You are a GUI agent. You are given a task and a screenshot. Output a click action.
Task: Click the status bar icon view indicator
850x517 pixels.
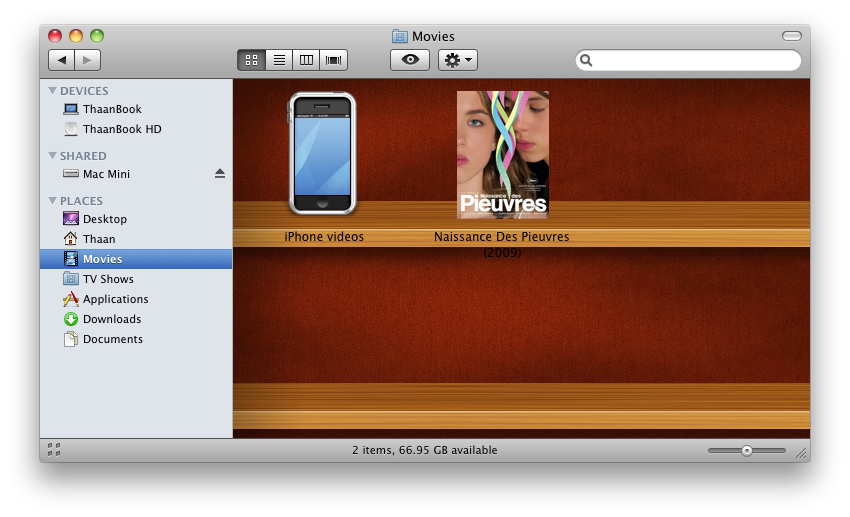[x=54, y=450]
